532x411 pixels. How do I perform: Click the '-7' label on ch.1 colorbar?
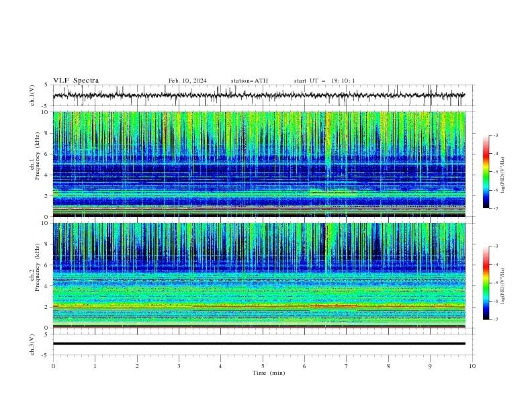tap(495, 209)
